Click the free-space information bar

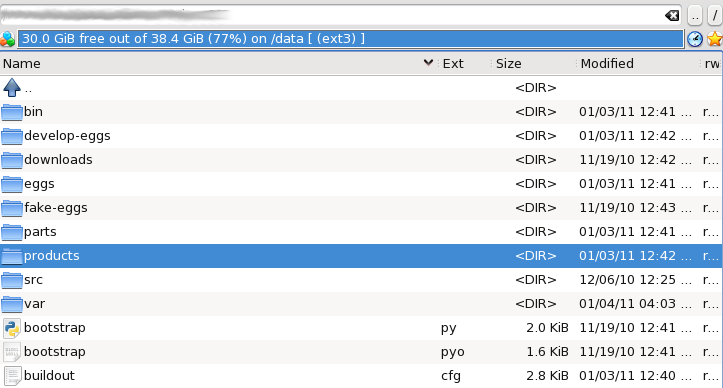tap(350, 39)
